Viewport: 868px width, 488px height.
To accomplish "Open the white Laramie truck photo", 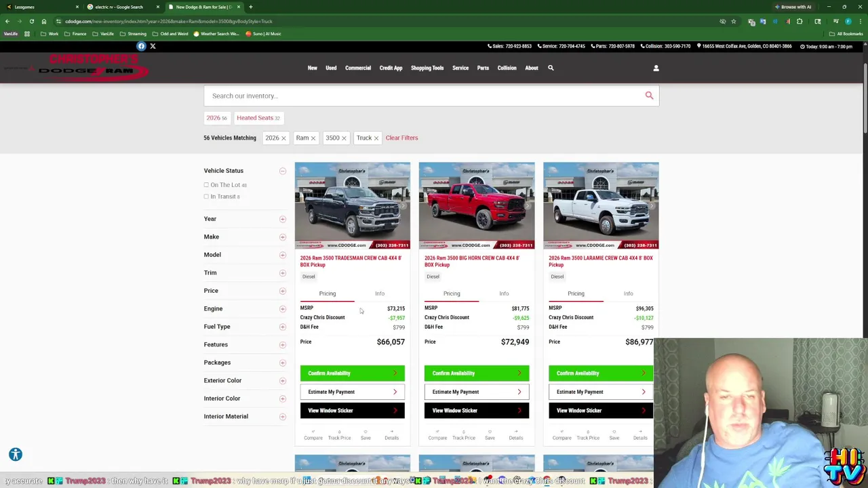I will [x=601, y=205].
